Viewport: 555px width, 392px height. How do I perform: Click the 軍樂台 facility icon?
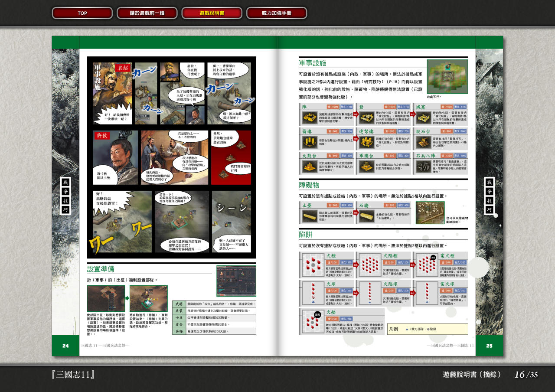click(x=366, y=166)
